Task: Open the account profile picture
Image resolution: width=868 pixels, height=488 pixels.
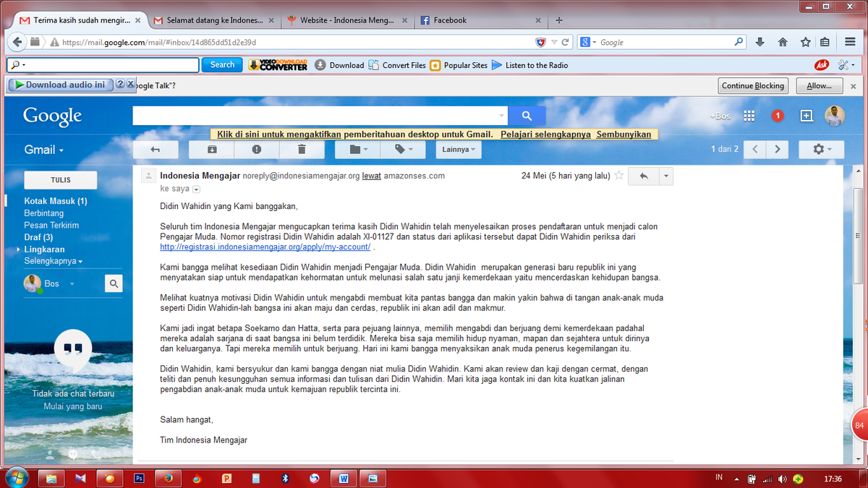Action: pyautogui.click(x=835, y=116)
